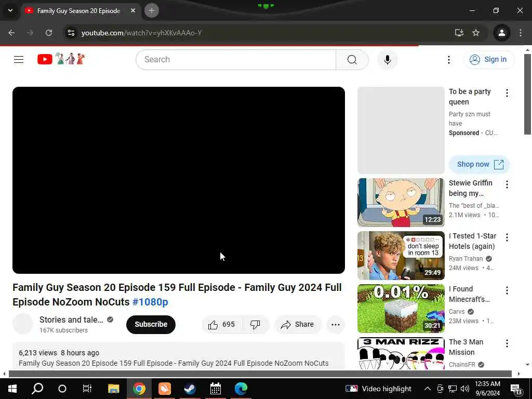Open the 3 MAN RIZZ thumbnail

pos(401,353)
